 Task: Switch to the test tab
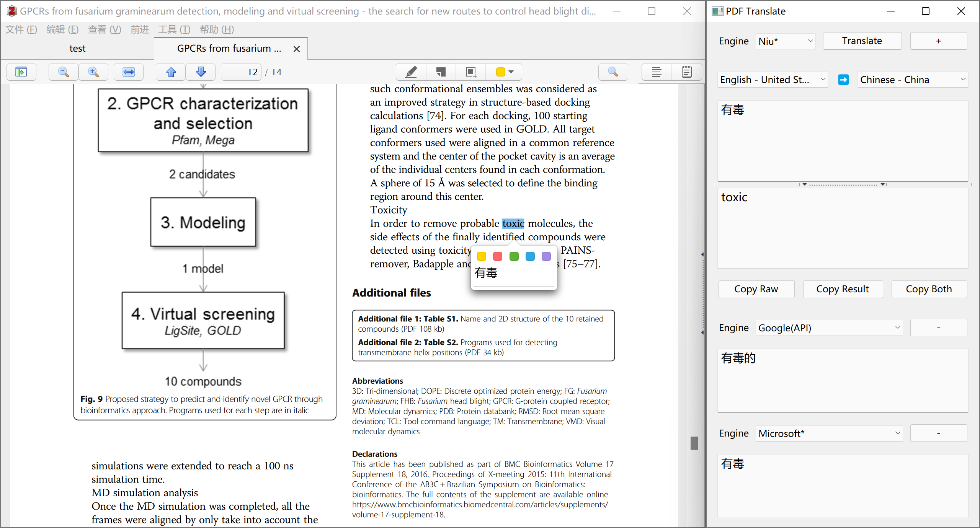[x=77, y=49]
